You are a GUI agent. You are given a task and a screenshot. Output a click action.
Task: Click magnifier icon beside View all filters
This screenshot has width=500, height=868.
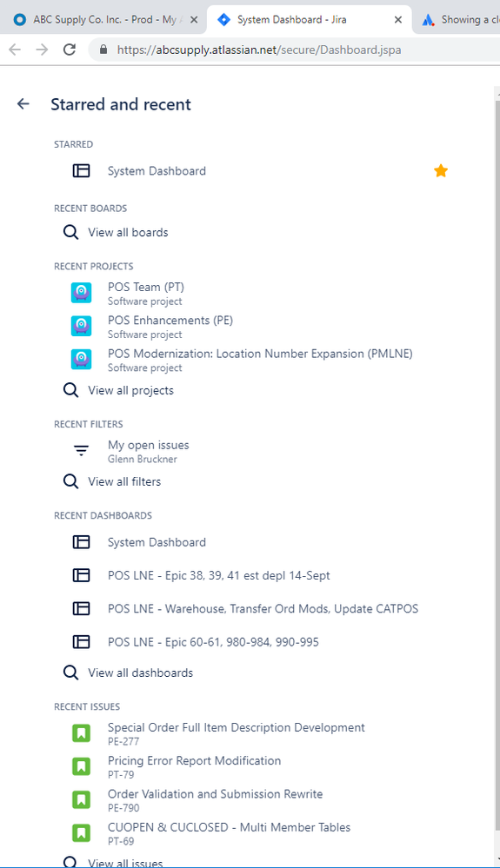(71, 481)
